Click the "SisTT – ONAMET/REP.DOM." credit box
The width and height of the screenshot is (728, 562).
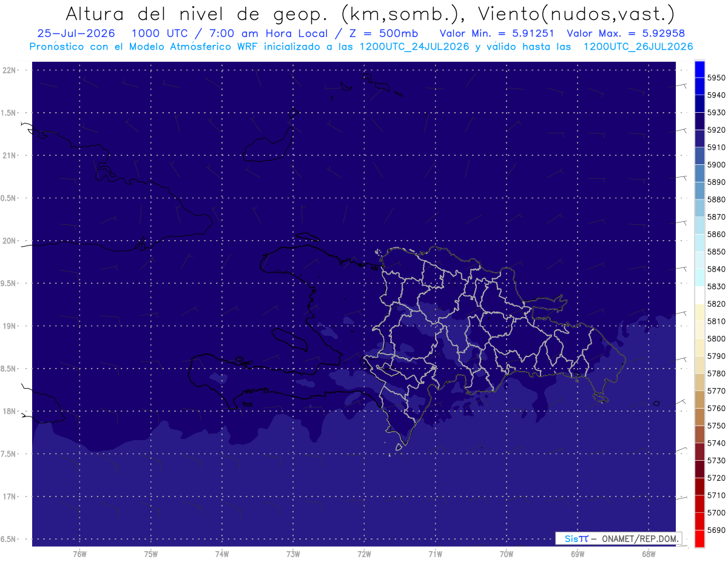click(x=618, y=538)
